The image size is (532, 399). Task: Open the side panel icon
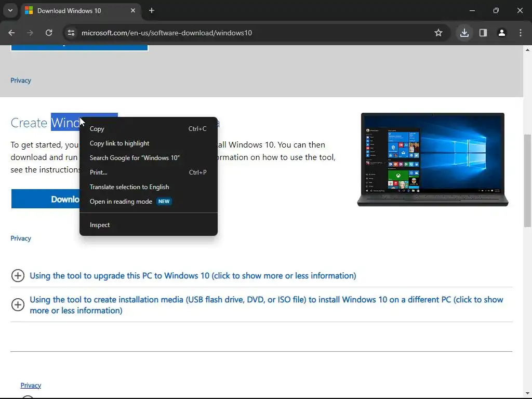pos(483,33)
